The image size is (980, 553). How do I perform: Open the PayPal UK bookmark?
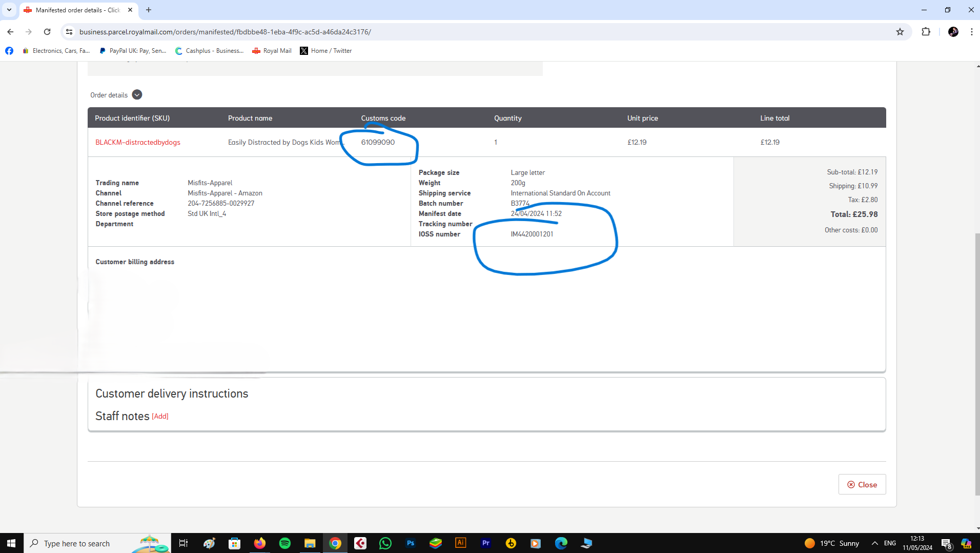click(133, 51)
